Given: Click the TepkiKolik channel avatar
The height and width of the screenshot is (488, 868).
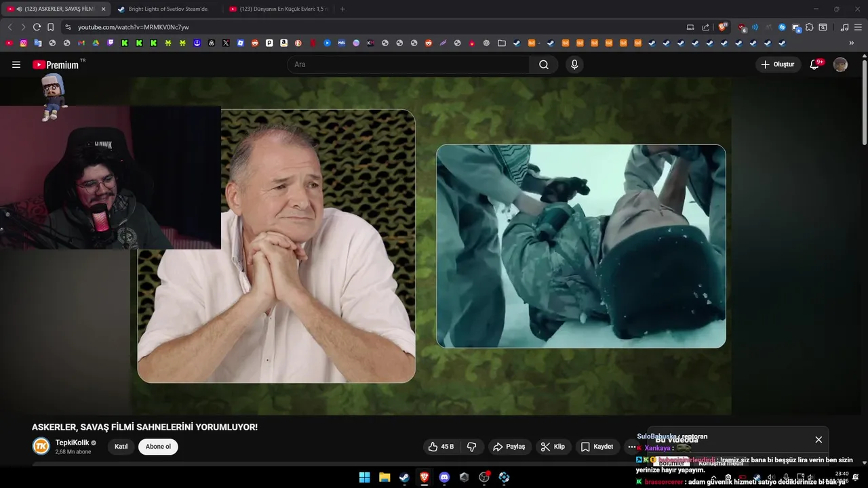Looking at the screenshot, I should (41, 446).
